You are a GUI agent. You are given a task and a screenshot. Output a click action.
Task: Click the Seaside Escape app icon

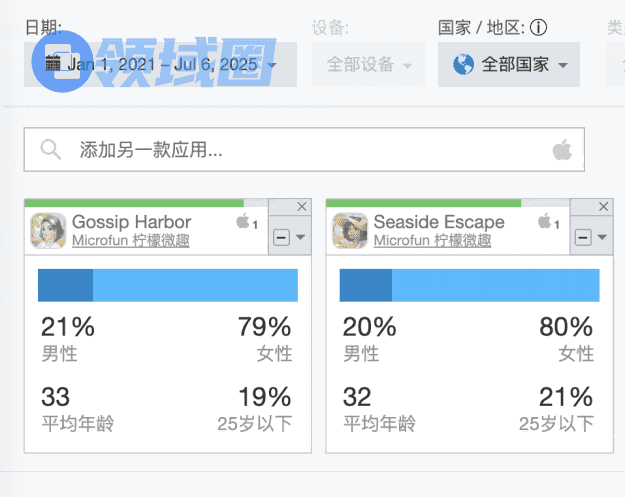(350, 231)
